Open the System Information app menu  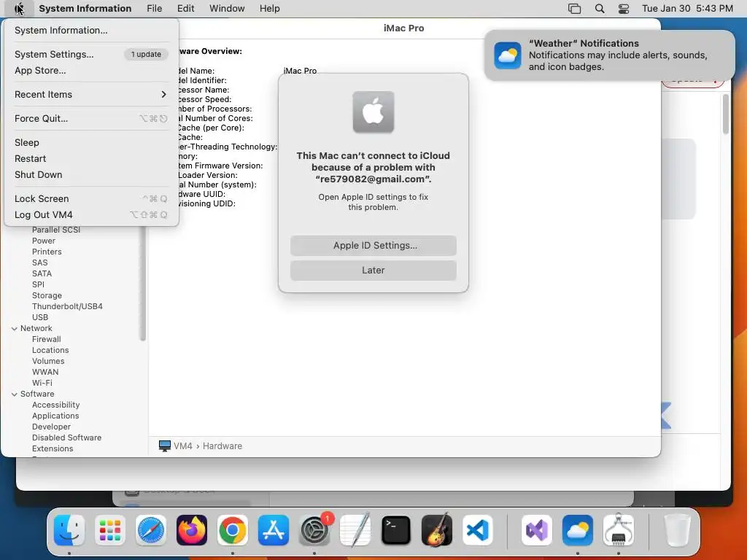85,9
